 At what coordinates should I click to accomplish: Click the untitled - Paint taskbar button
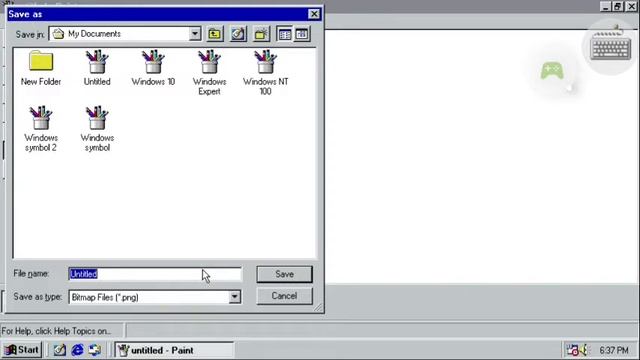174,350
